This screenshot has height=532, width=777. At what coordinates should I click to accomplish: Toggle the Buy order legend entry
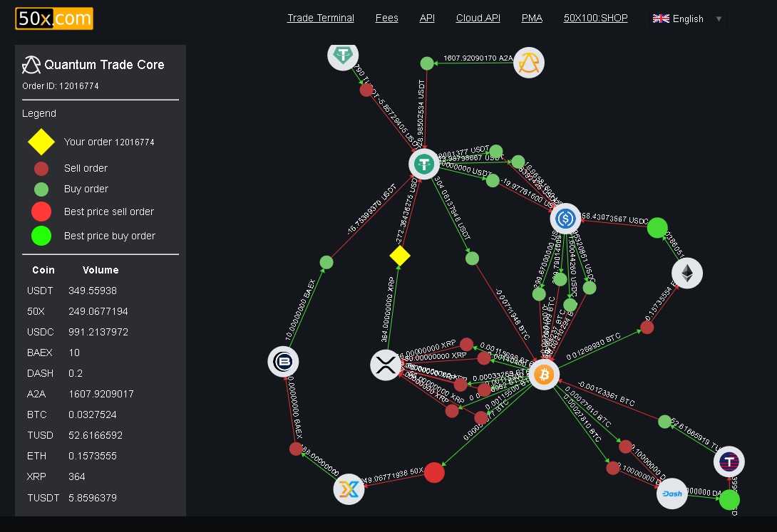(x=41, y=189)
